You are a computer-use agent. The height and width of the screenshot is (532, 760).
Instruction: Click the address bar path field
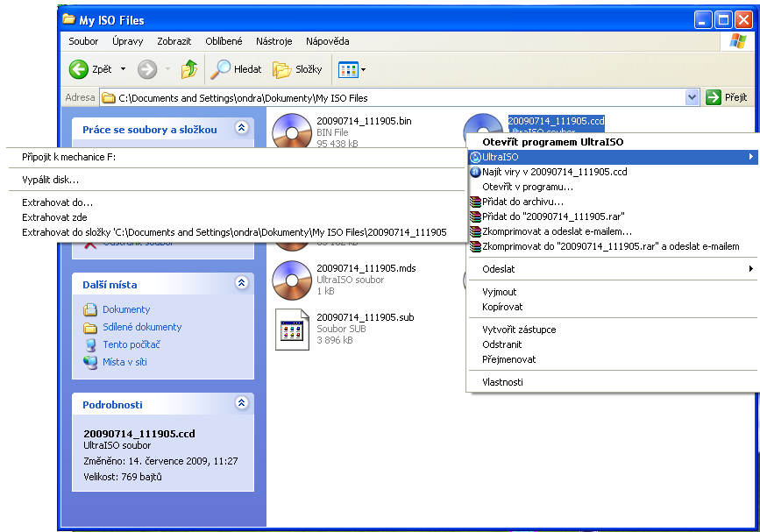pos(393,97)
